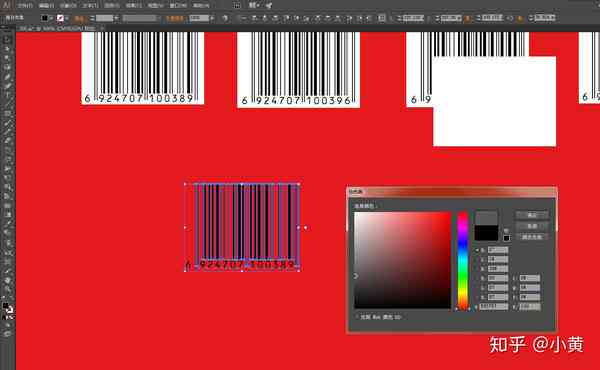This screenshot has width=600, height=370.
Task: Click the fill color box in control bar
Action: tap(45, 18)
